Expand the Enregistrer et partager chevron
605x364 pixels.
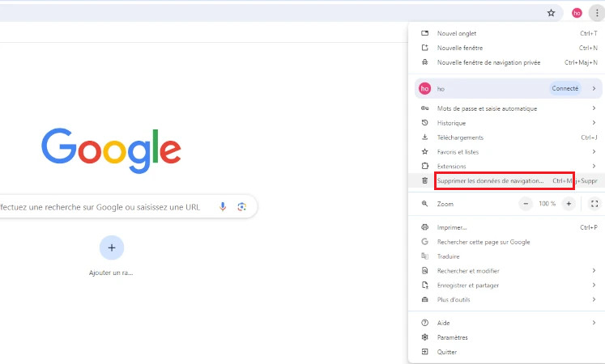click(x=594, y=285)
